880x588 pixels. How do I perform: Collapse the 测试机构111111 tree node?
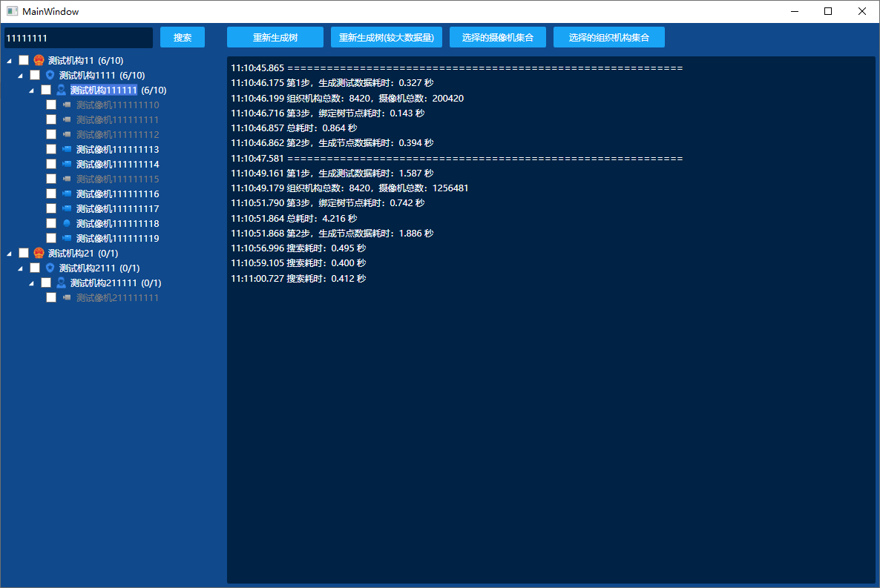31,90
